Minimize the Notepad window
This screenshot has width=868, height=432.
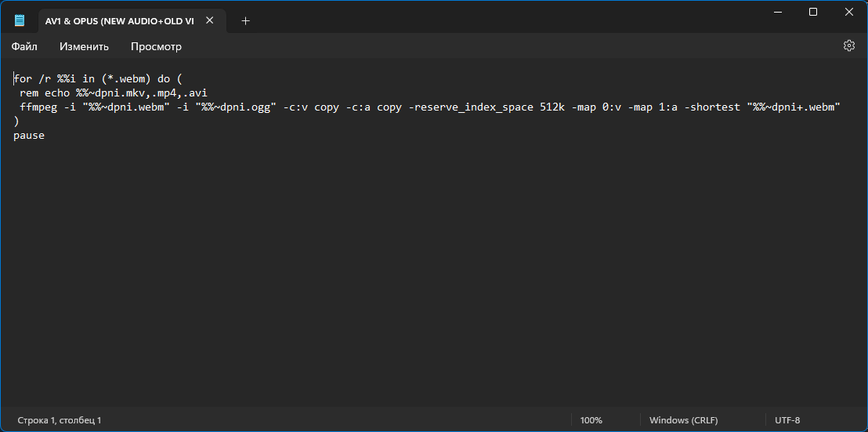click(x=777, y=12)
